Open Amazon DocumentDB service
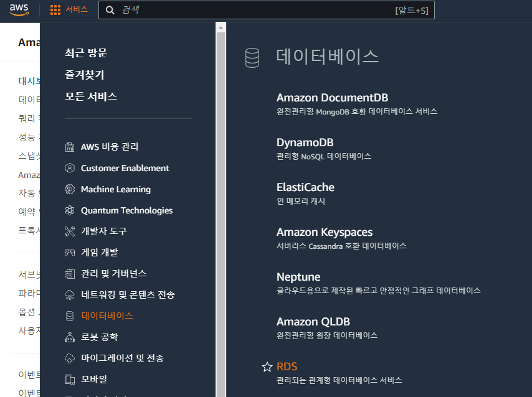Screen dimensions: 532x397 (332, 98)
